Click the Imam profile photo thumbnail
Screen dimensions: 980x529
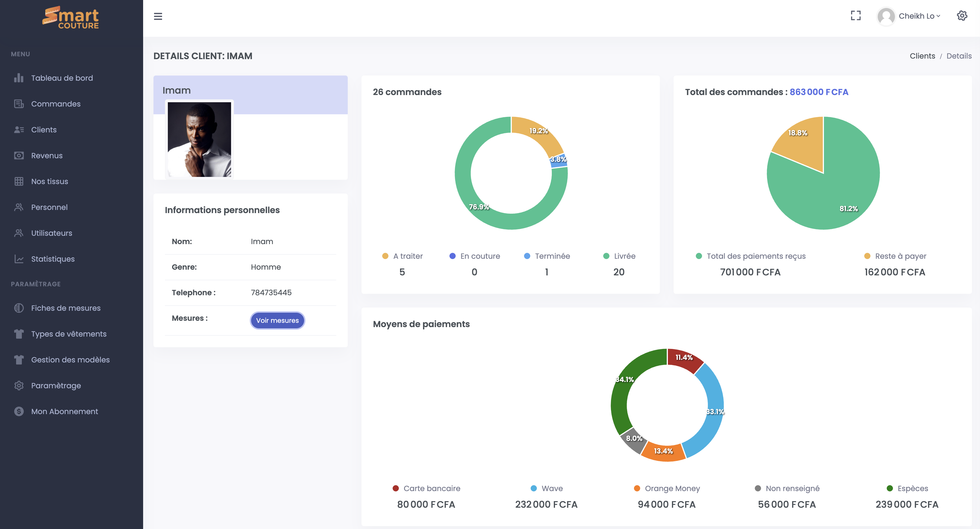tap(199, 139)
